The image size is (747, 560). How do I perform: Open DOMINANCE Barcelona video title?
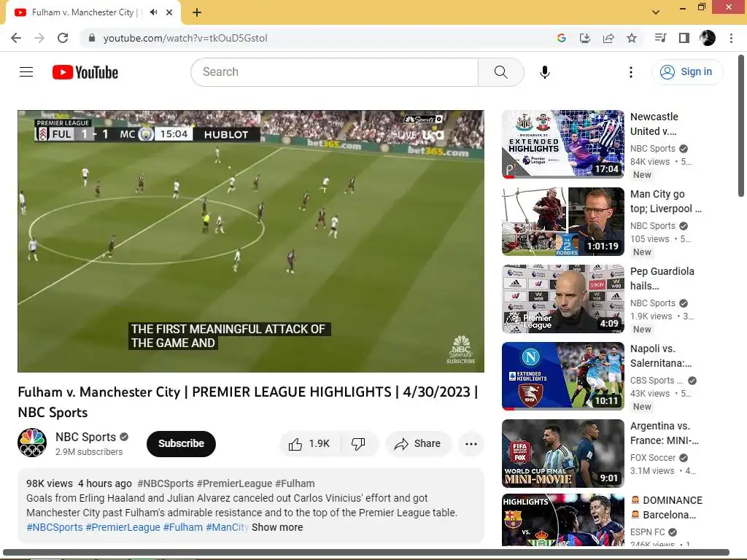[667, 507]
